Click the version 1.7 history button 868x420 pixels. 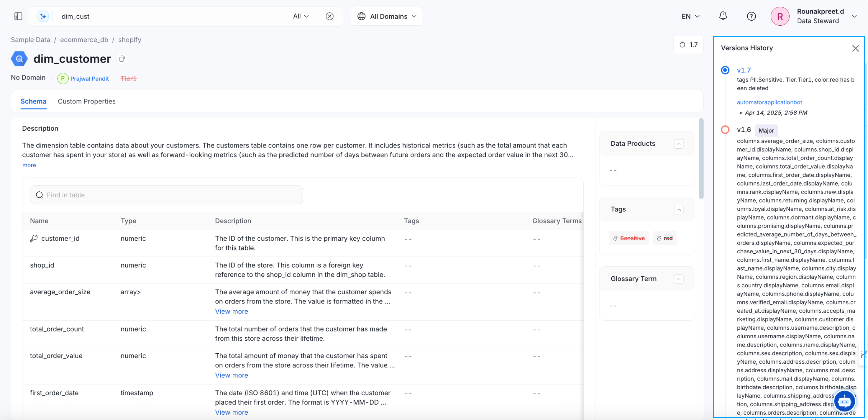click(x=688, y=45)
